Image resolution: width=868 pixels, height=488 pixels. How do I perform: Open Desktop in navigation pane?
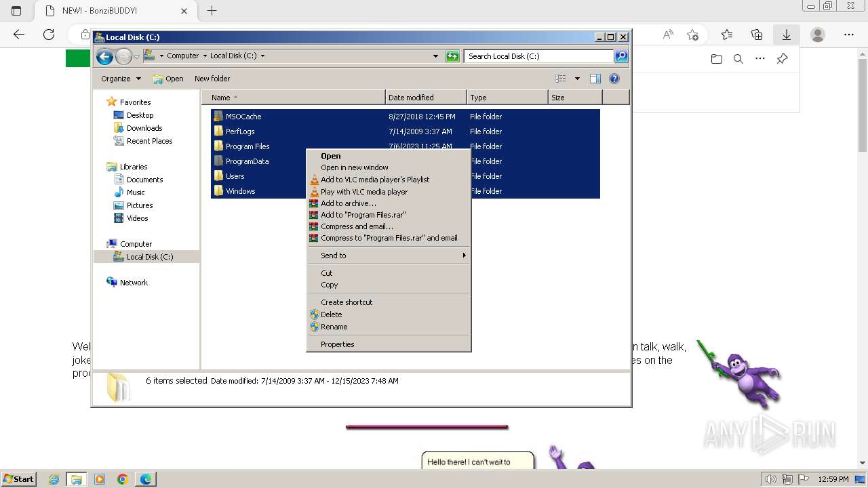click(140, 115)
